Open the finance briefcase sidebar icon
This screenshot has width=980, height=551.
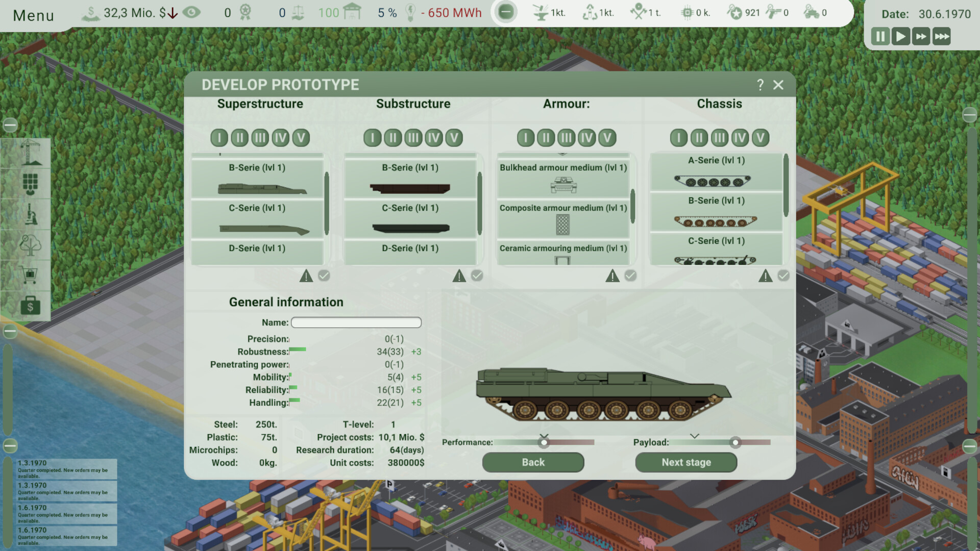[x=30, y=306]
